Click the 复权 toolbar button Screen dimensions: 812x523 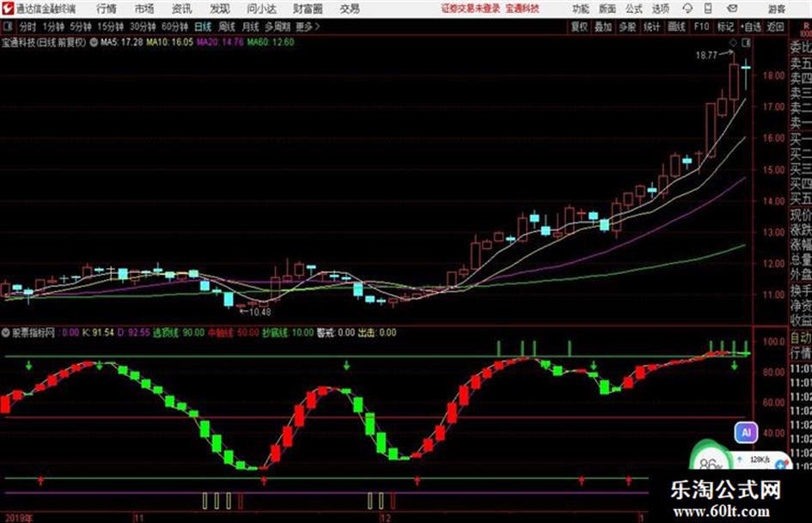579,27
